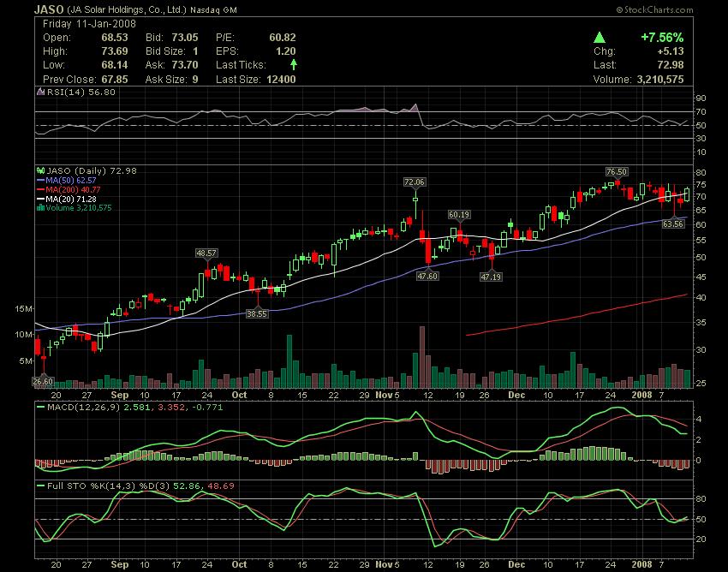Click the red MA(200) legend line marker
The image size is (728, 572).
pyautogui.click(x=41, y=190)
